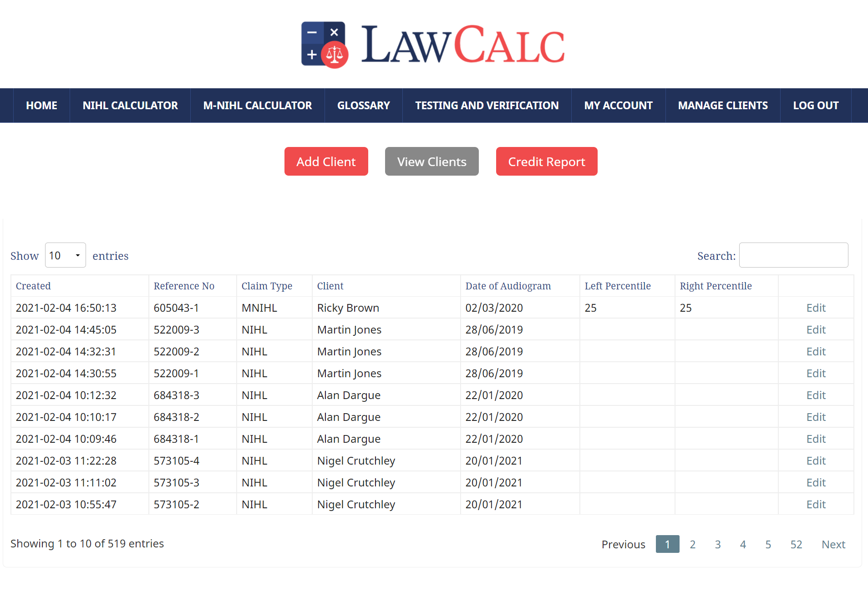
Task: Click the View Clients button
Action: [431, 162]
